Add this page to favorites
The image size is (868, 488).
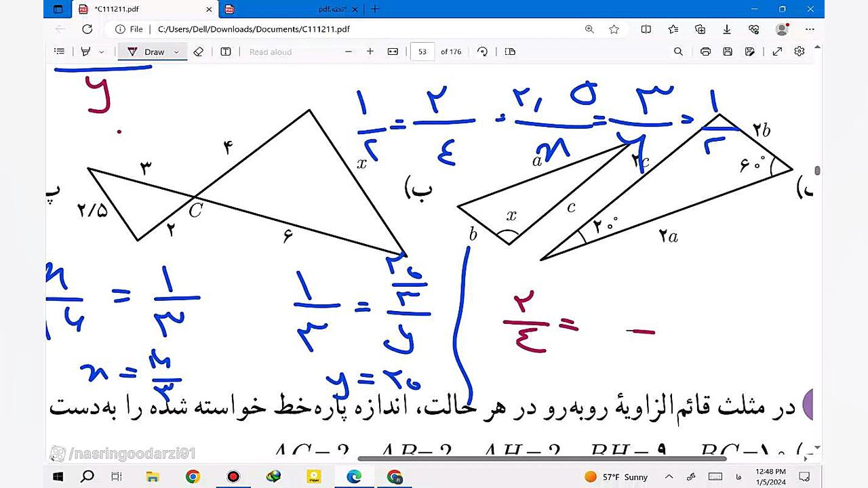click(x=614, y=29)
